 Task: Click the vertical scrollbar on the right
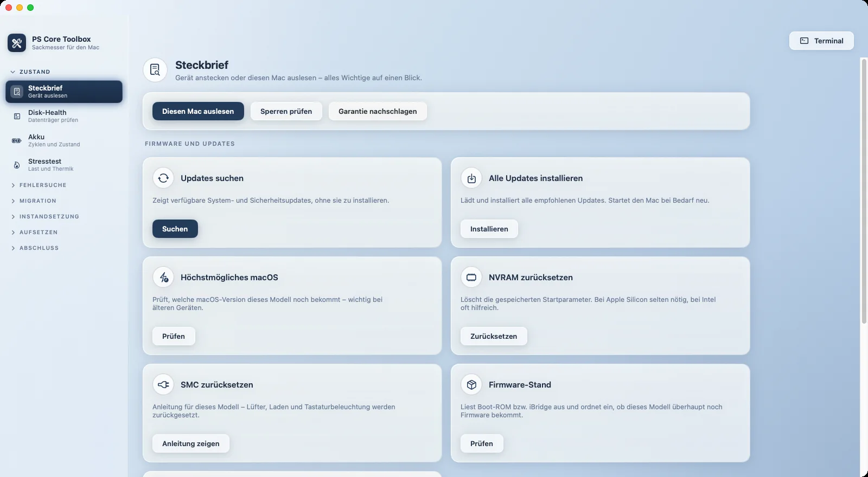click(x=864, y=191)
